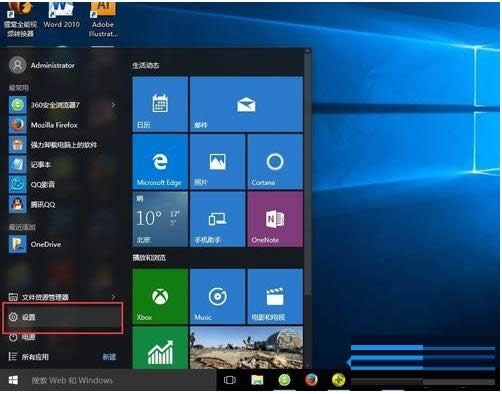Launch 360安全浏览器7 from most used
The height and width of the screenshot is (394, 502).
[x=63, y=105]
